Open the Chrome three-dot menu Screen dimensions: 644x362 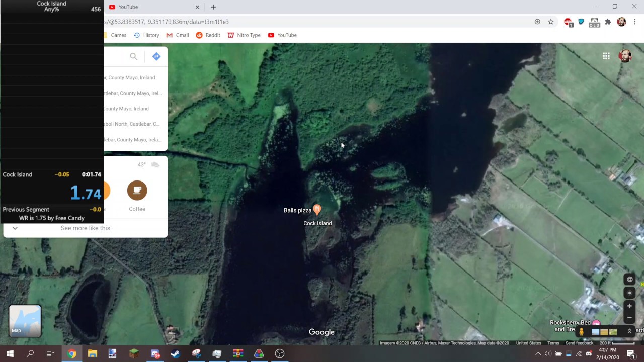(635, 22)
